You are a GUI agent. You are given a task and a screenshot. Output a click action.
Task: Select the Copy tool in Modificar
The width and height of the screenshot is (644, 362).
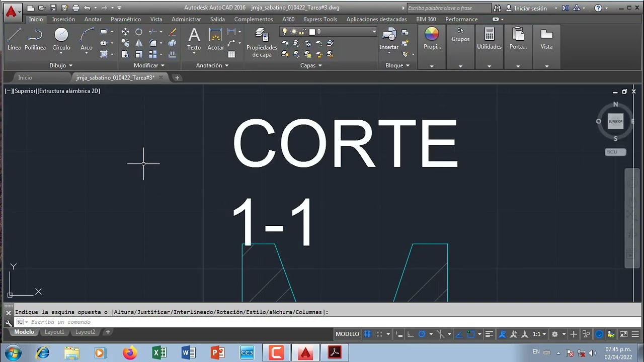pyautogui.click(x=125, y=43)
